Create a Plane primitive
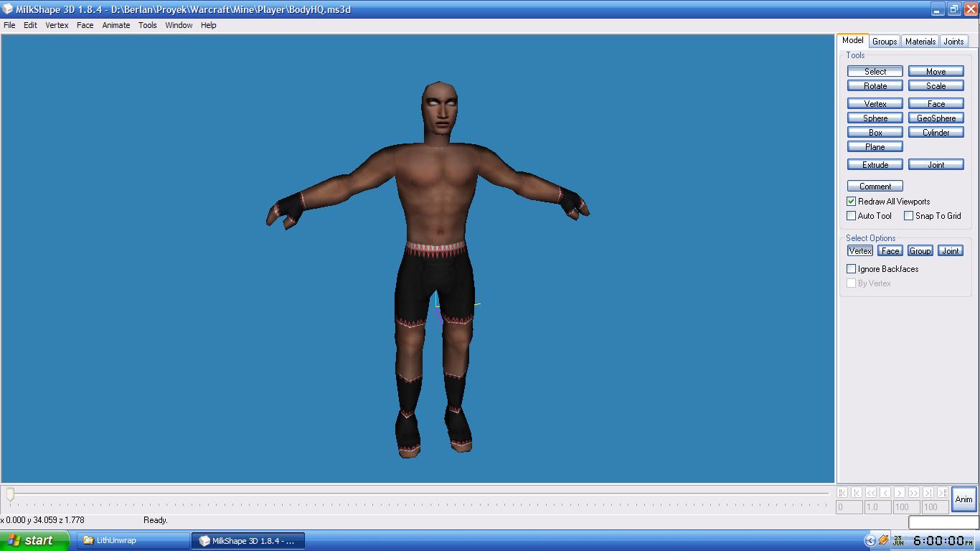Viewport: 980px width, 551px height. point(875,146)
